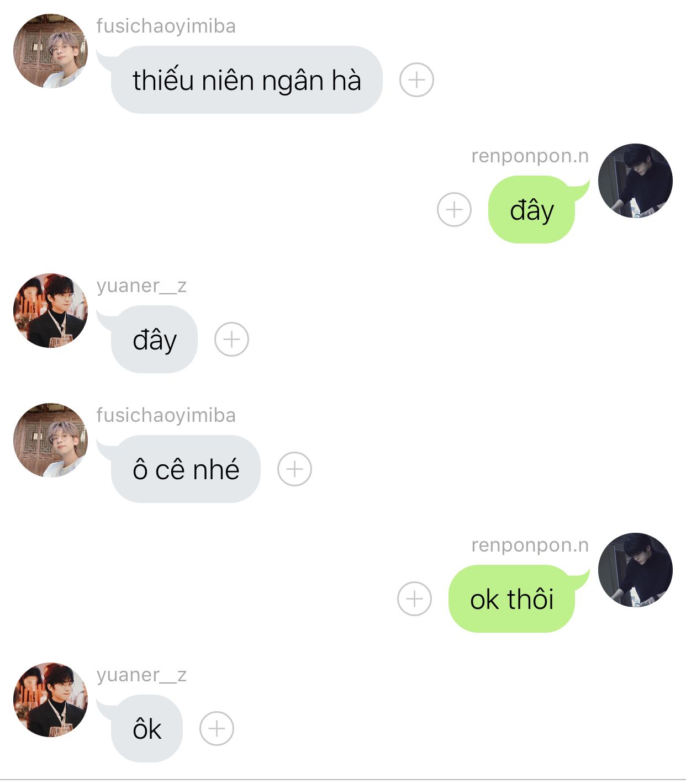Screen dimensions: 686x784
Task: Open yuaner__z's avatar beside "đây" message
Action: click(50, 310)
